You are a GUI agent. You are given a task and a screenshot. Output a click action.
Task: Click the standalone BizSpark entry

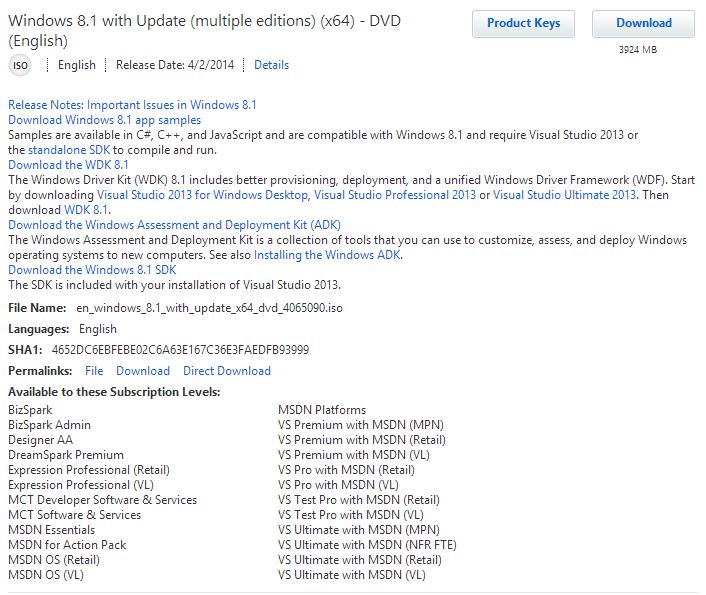(x=30, y=410)
